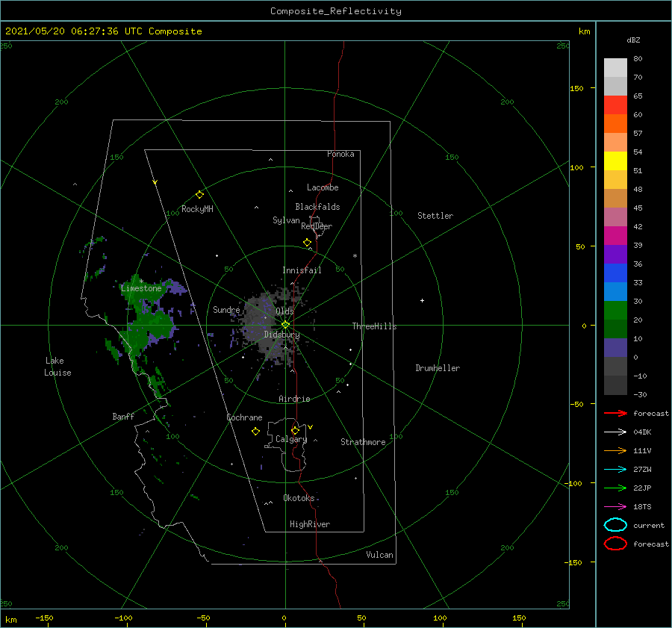The height and width of the screenshot is (628, 672).
Task: Click the Stettler town label
Action: [x=435, y=216]
